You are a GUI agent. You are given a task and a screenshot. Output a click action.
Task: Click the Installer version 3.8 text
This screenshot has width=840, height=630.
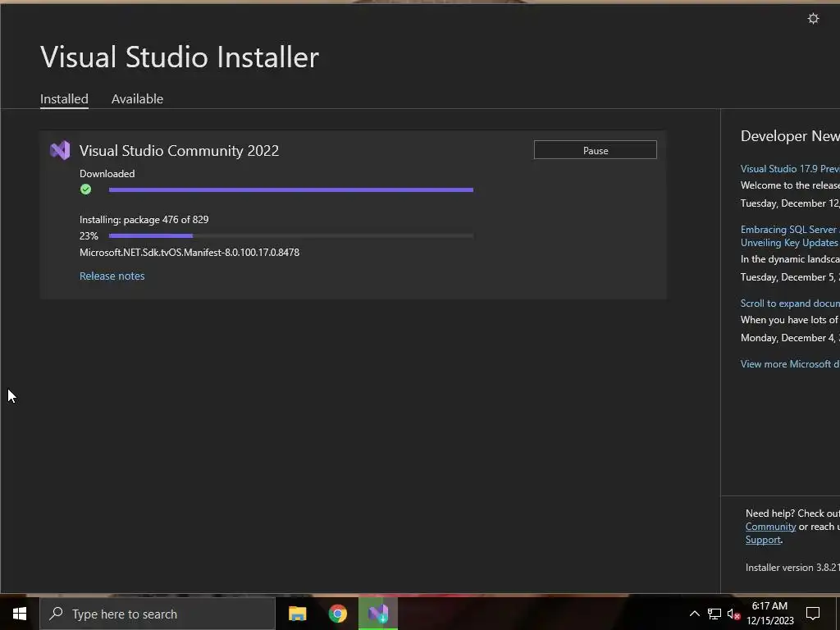792,568
